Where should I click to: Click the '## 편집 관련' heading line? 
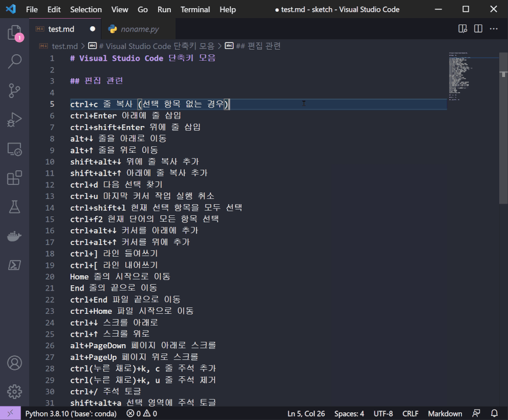point(97,80)
